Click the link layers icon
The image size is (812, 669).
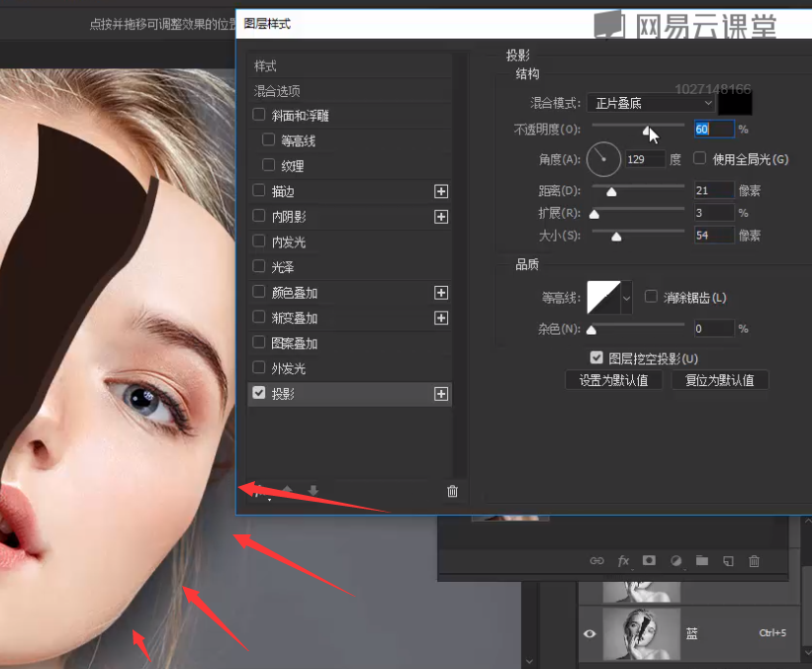coord(596,560)
